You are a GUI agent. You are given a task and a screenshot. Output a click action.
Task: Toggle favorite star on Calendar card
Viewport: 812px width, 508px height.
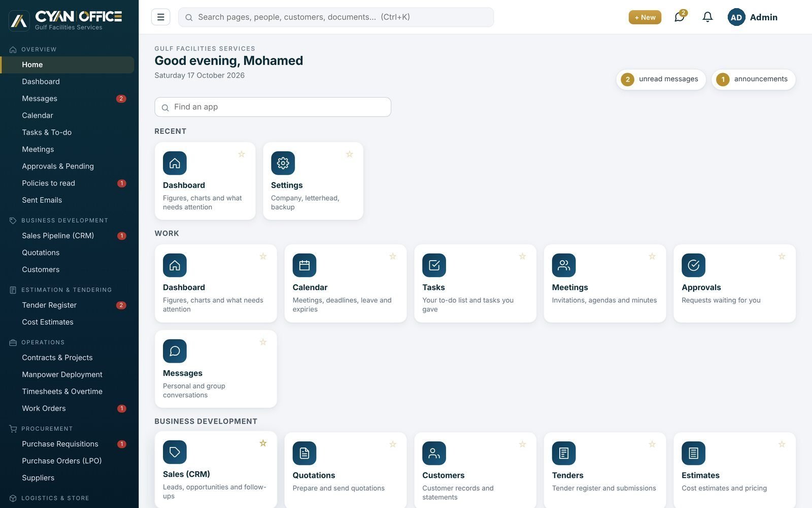[x=393, y=256]
